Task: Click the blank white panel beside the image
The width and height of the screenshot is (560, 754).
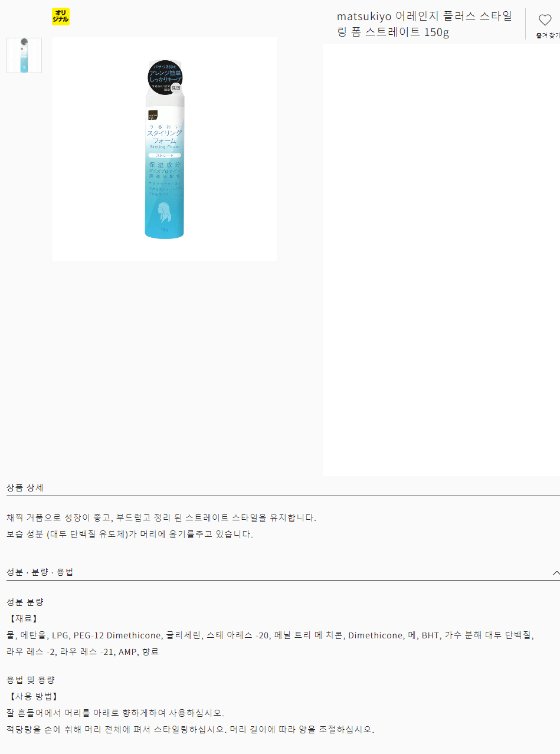Action: (x=441, y=260)
